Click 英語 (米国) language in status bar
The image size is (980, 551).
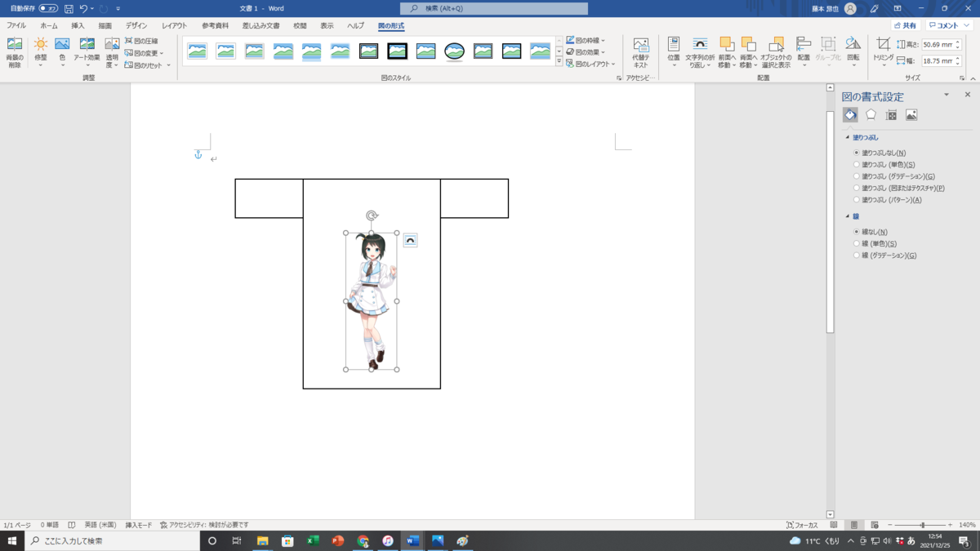pos(100,525)
